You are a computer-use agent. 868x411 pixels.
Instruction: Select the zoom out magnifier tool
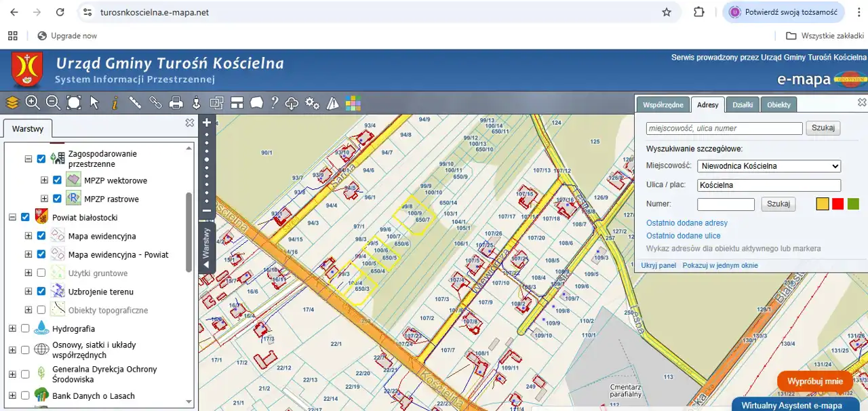coord(53,102)
